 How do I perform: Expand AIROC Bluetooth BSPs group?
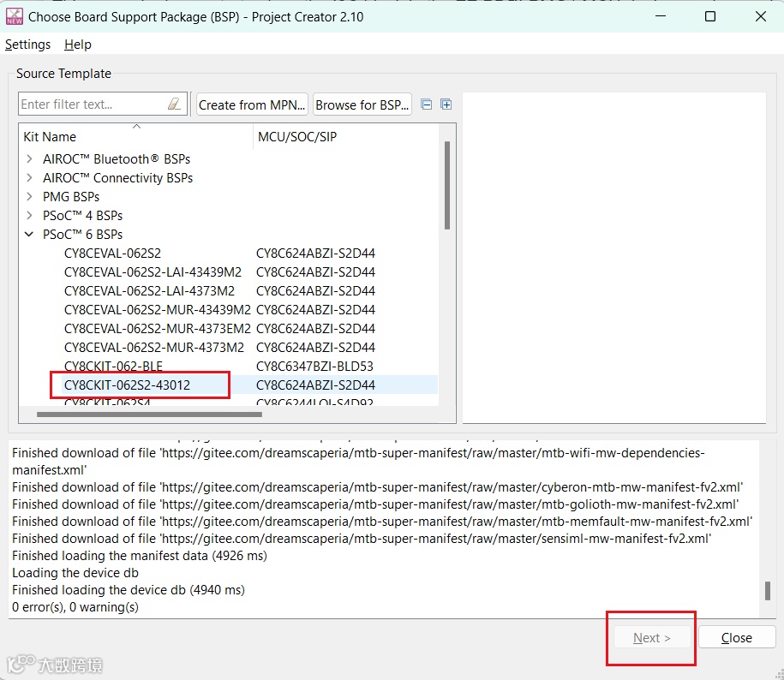pyautogui.click(x=29, y=159)
